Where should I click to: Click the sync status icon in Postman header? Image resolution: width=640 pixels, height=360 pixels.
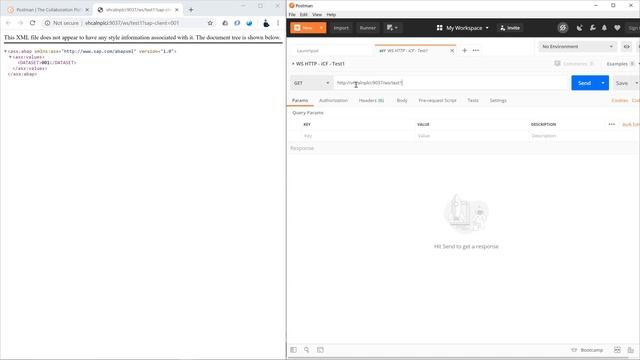pos(563,28)
